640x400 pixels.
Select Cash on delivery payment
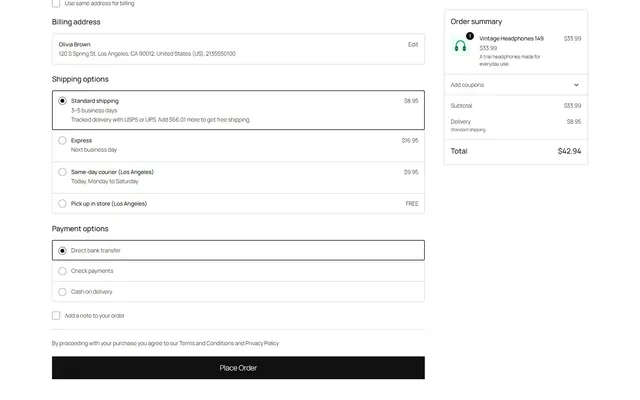(62, 292)
